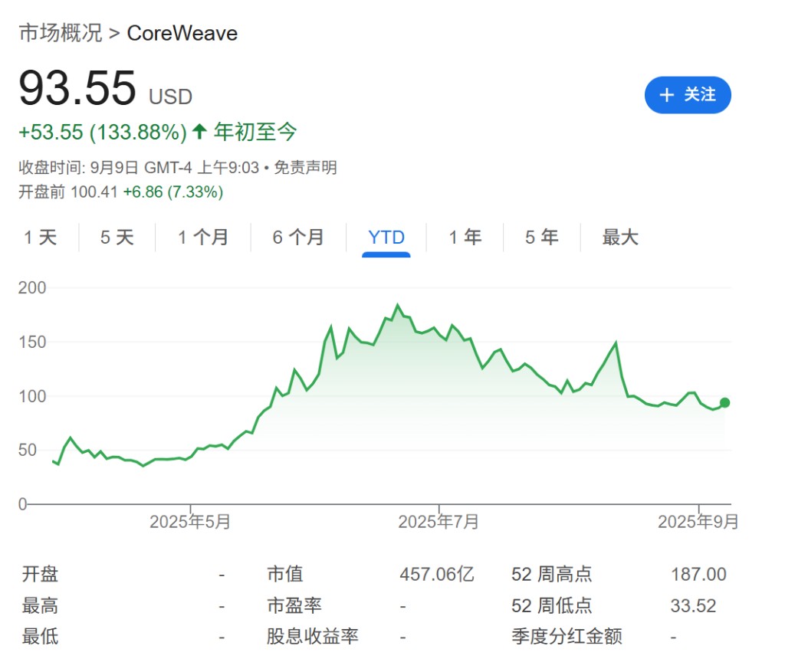Click the 200 y-axis label
The image size is (785, 672).
point(32,287)
